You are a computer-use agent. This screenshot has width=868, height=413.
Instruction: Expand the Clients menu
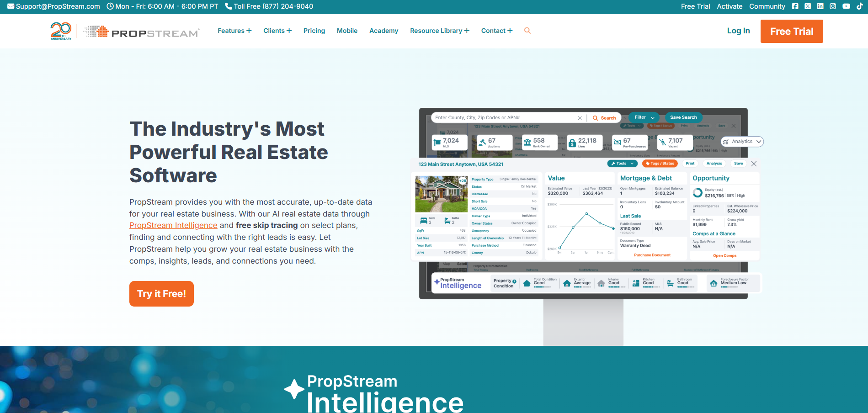[x=277, y=31]
